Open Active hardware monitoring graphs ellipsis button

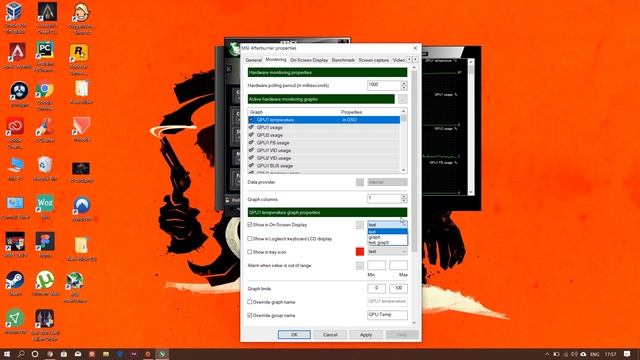point(402,99)
